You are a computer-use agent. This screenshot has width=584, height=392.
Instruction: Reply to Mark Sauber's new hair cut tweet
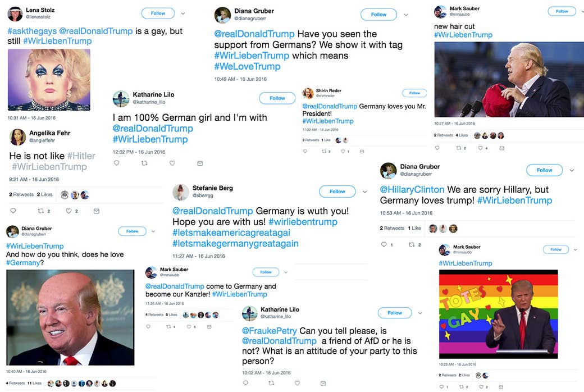pyautogui.click(x=437, y=148)
